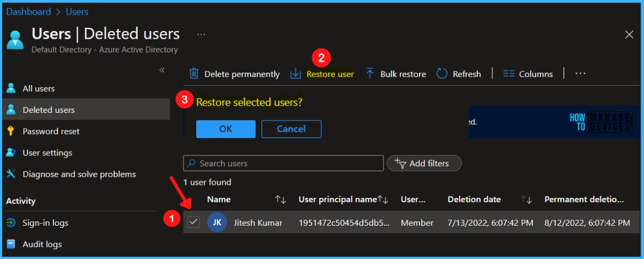
Task: Click the Deletion date header text
Action: point(474,200)
